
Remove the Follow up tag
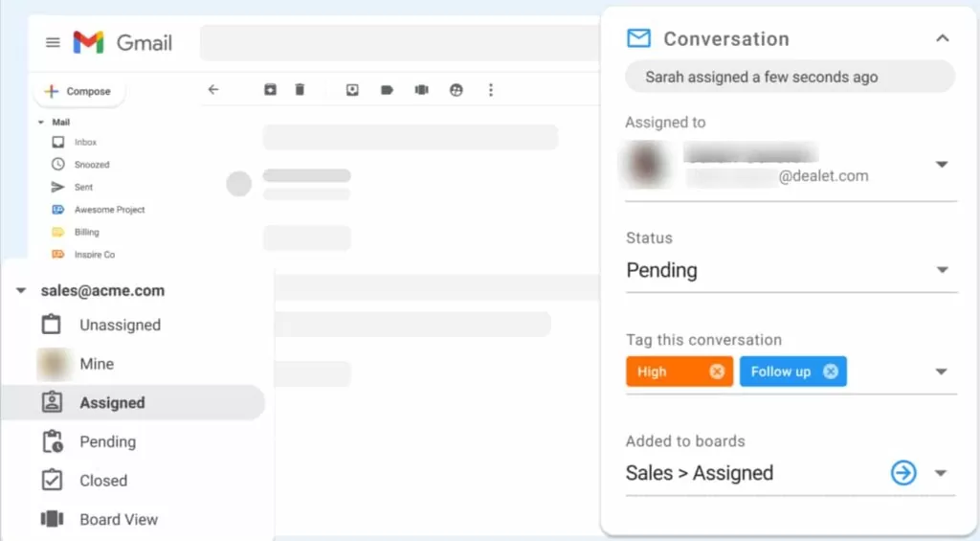pos(831,372)
